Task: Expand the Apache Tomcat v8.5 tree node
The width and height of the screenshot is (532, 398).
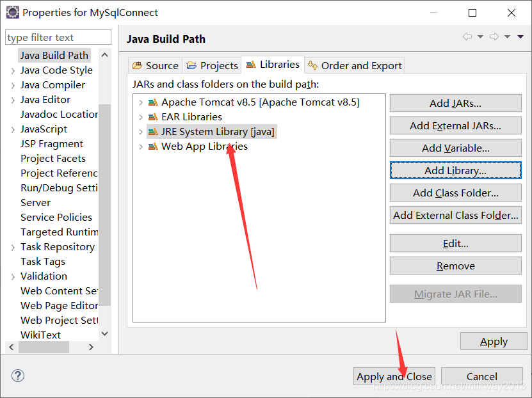Action: (140, 102)
